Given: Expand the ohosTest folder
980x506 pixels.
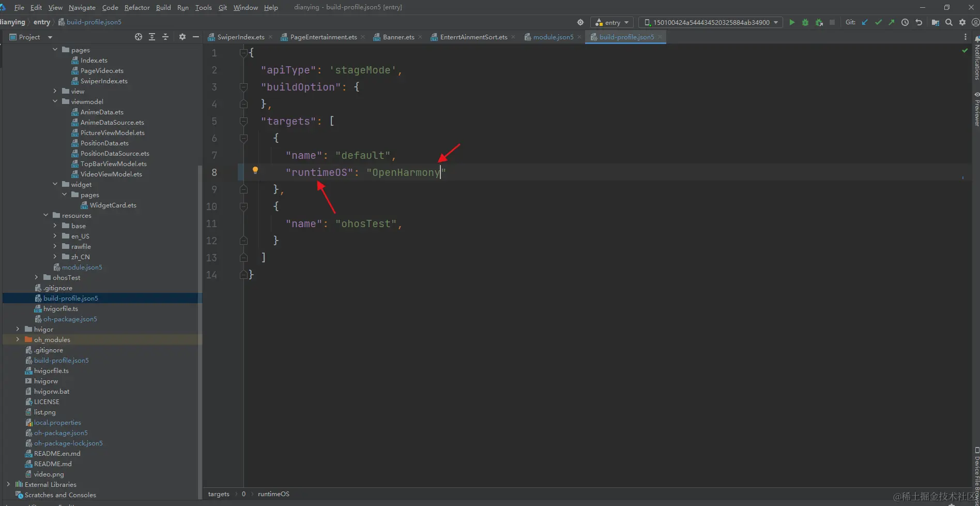Looking at the screenshot, I should click(37, 277).
